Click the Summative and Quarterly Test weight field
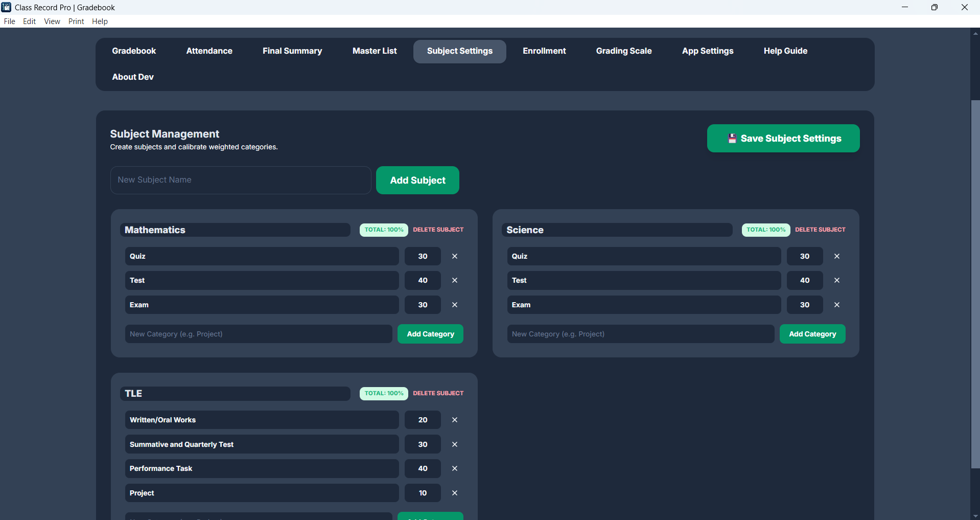 (423, 444)
